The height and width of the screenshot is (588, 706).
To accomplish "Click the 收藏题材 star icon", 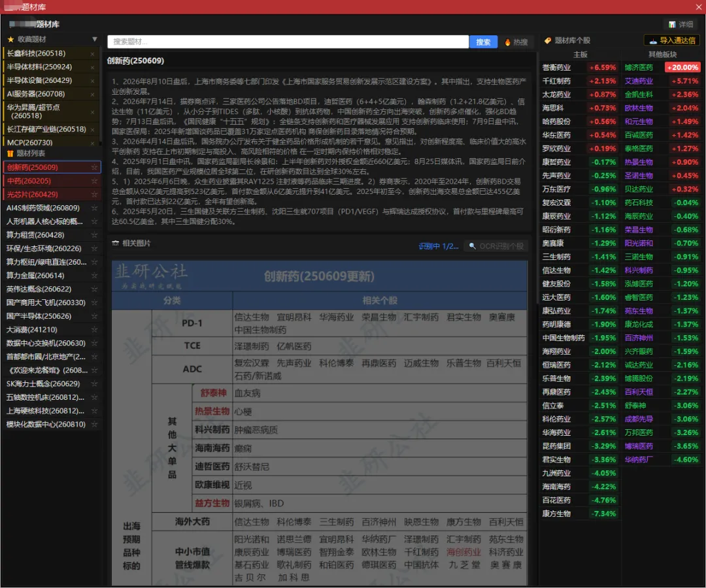I will [x=11, y=39].
